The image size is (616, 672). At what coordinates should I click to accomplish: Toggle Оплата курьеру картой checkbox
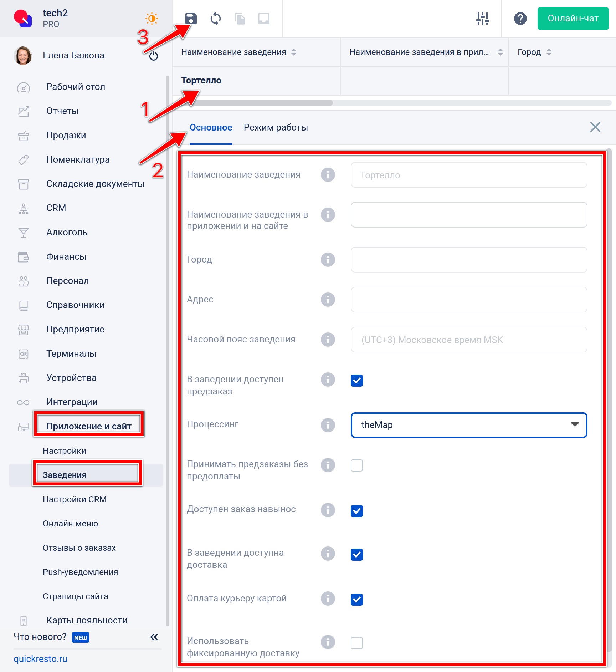pos(357,600)
